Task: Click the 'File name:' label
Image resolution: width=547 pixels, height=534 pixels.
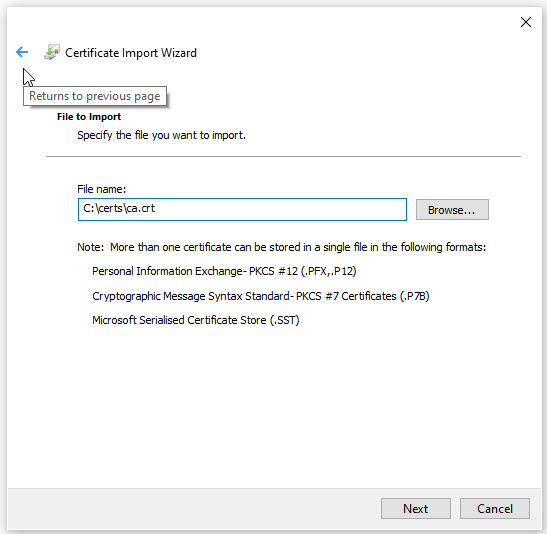Action: click(102, 189)
